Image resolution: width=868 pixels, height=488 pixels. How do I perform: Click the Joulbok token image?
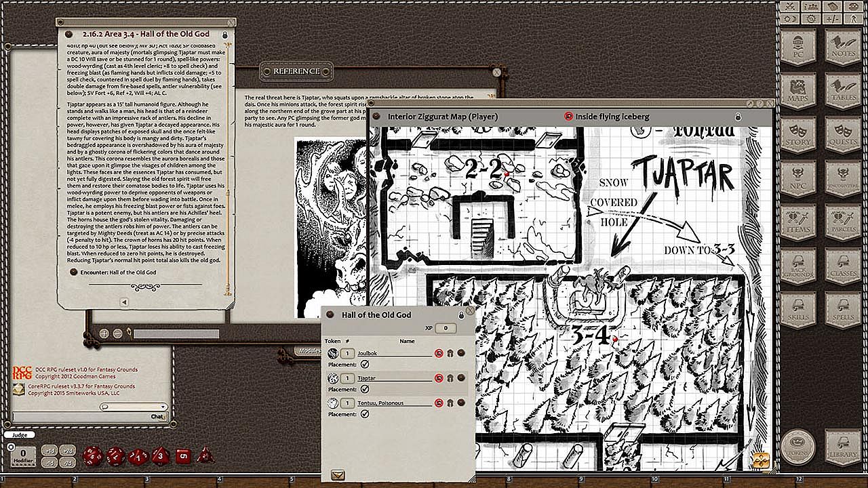point(333,353)
